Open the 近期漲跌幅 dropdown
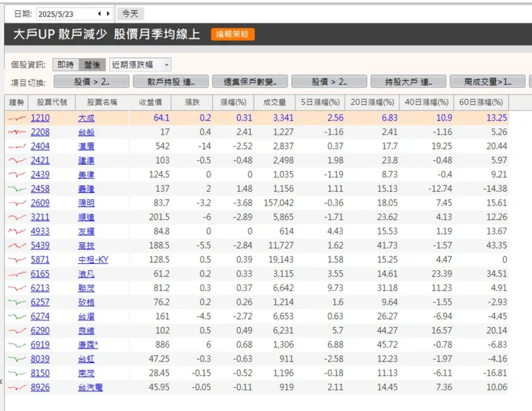Screen dimensions: 532x411 [140, 65]
